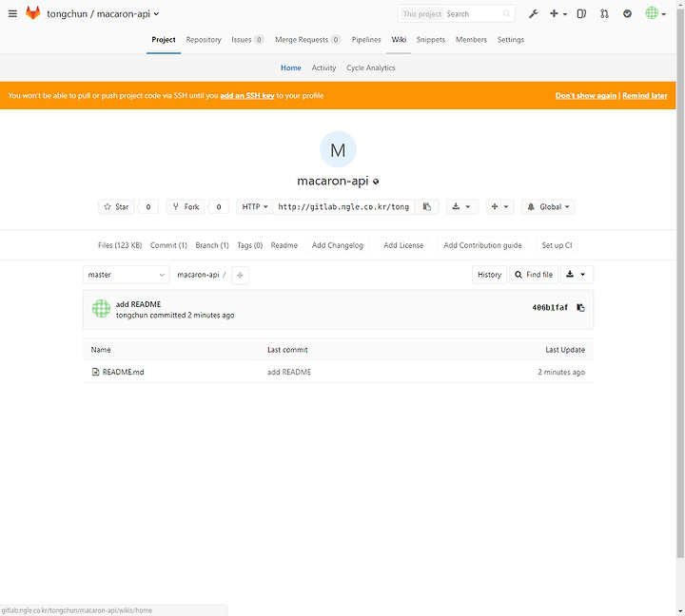Image resolution: width=685 pixels, height=616 pixels.
Task: Open the Global notification dropdown
Action: coord(548,207)
